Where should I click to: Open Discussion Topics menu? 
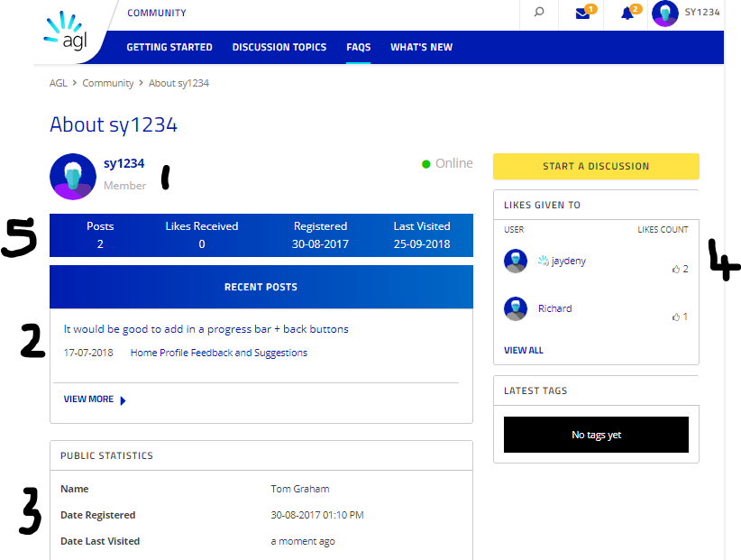click(279, 47)
